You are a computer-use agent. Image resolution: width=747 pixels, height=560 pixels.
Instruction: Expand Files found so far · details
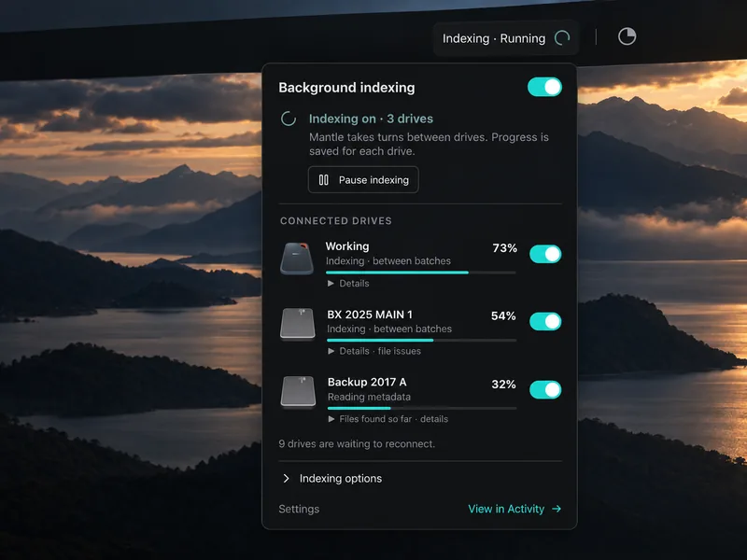tap(388, 419)
